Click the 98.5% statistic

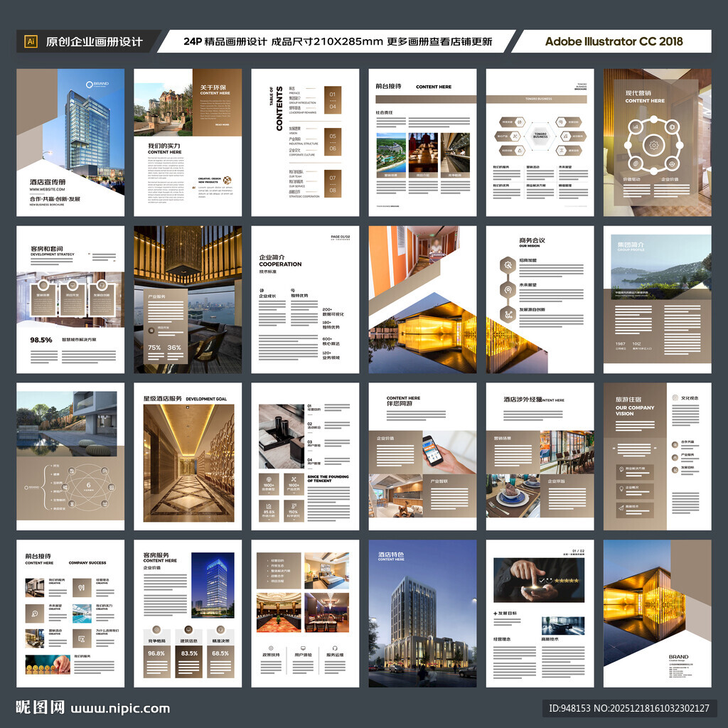coord(41,340)
